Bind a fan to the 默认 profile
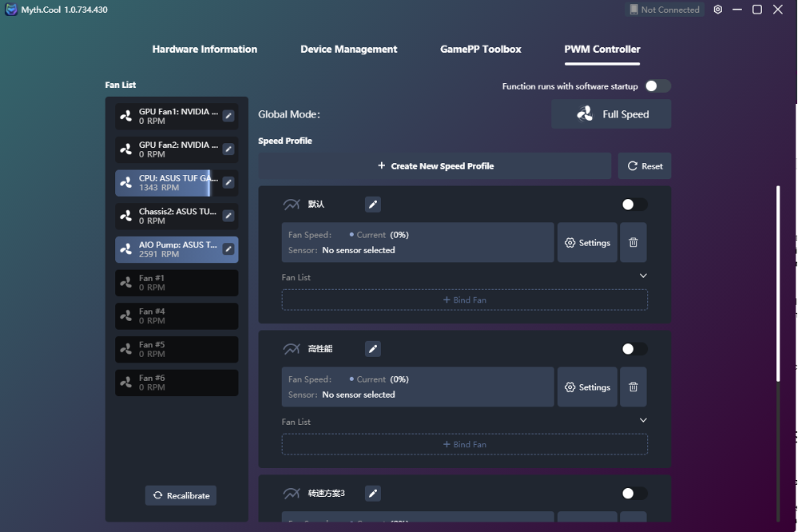The width and height of the screenshot is (798, 532). [465, 300]
